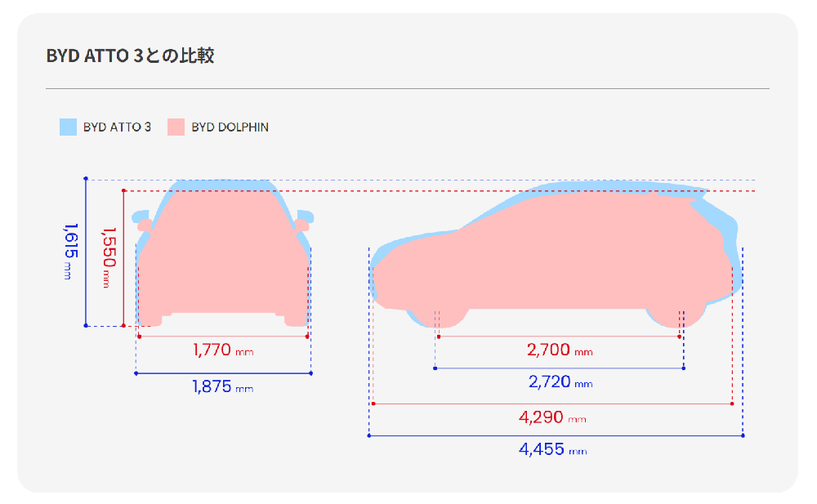This screenshot has width=817, height=504.
Task: Click the pink BYD DOLPHIN legend swatch
Action: coord(176,127)
